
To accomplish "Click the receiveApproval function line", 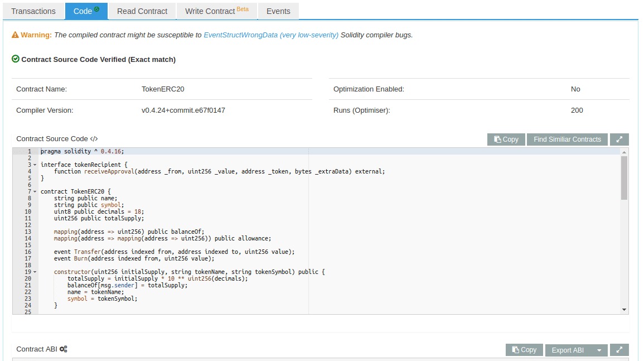I will pos(219,171).
